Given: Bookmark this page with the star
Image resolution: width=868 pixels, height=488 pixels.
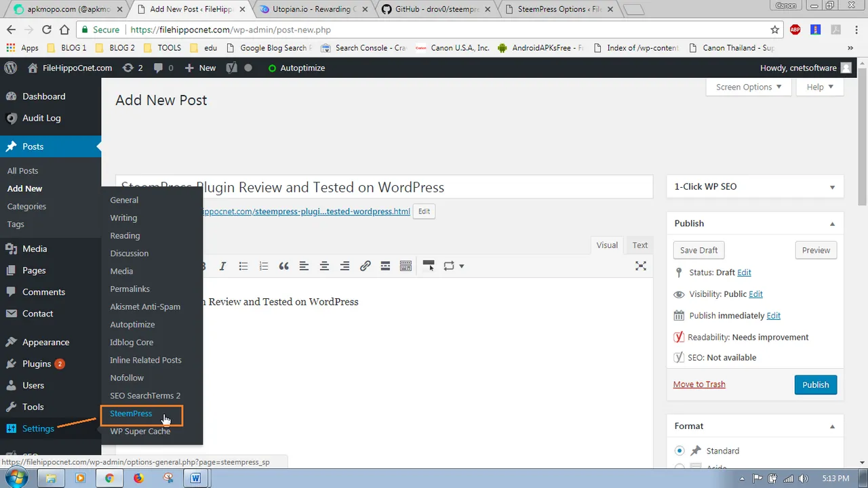Looking at the screenshot, I should tap(774, 30).
